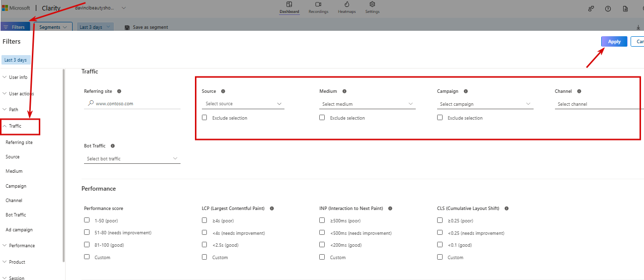Viewport: 644px width, 280px height.
Task: Open the Heatmaps flame icon
Action: tap(347, 4)
